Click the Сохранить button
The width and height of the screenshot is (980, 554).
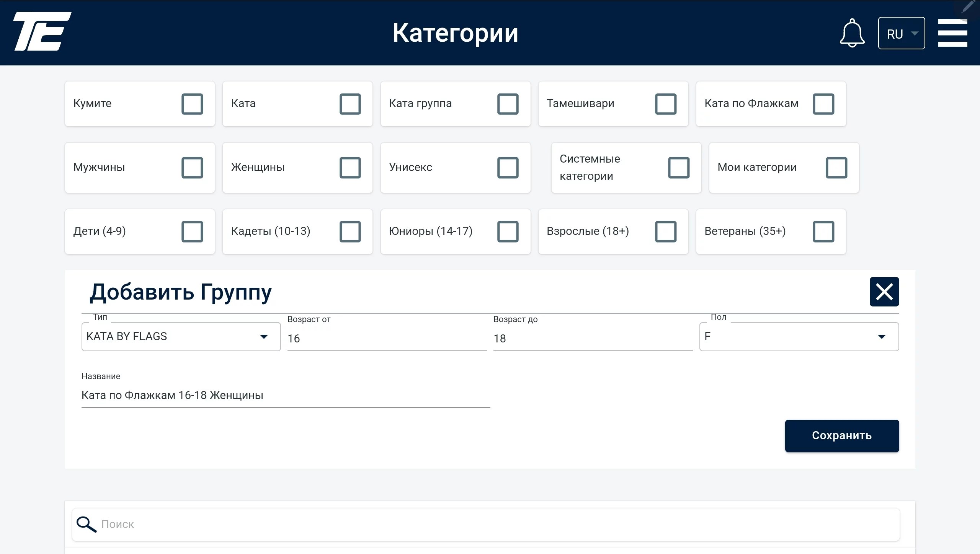(x=842, y=436)
